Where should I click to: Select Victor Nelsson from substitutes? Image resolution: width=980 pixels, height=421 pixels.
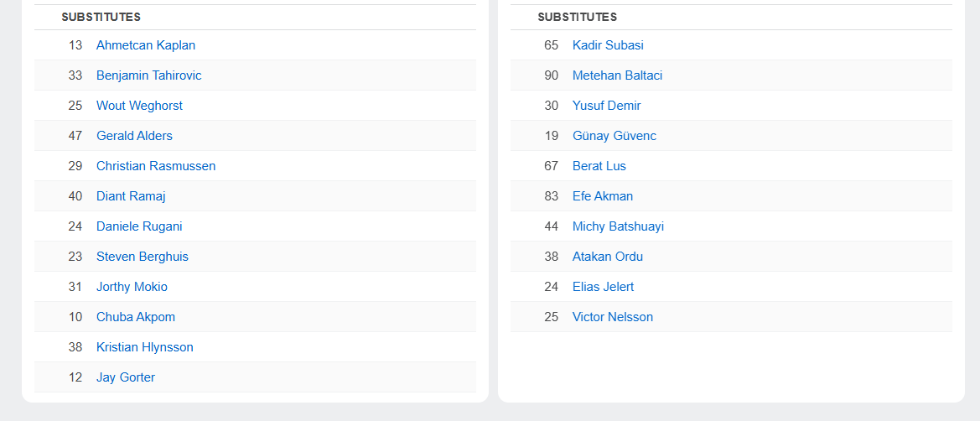[613, 317]
